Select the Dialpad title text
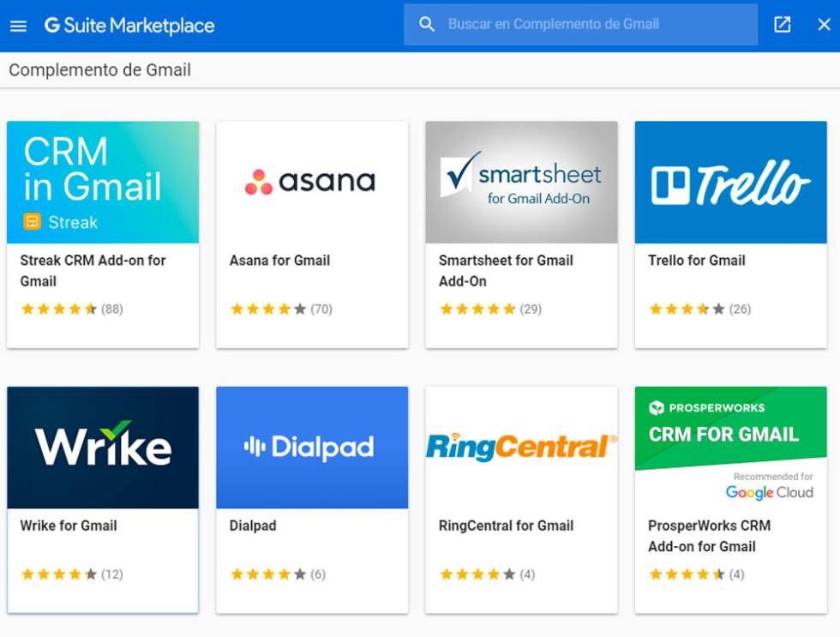Screen dimensions: 840x637 click(x=253, y=526)
